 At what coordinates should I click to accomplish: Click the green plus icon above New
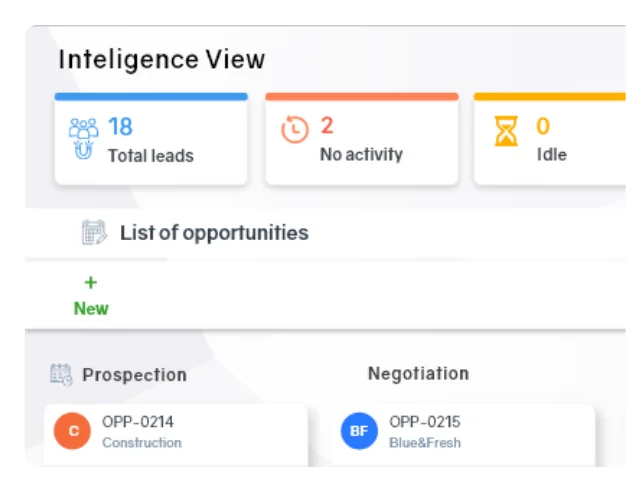tap(90, 283)
